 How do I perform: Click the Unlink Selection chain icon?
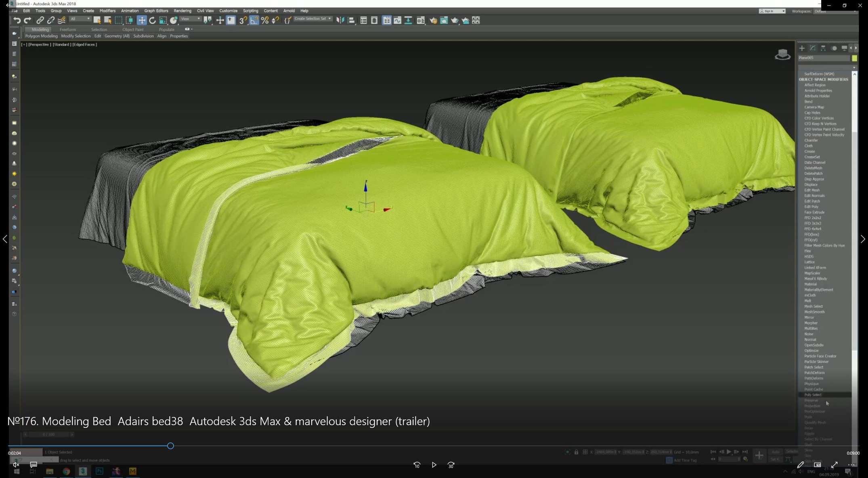tap(50, 20)
